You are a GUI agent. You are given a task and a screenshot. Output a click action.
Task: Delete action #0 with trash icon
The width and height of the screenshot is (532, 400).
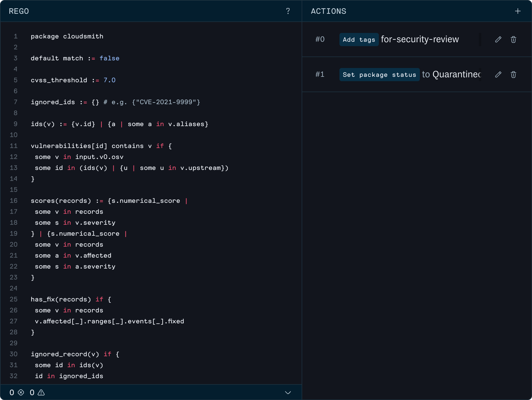[x=513, y=40]
